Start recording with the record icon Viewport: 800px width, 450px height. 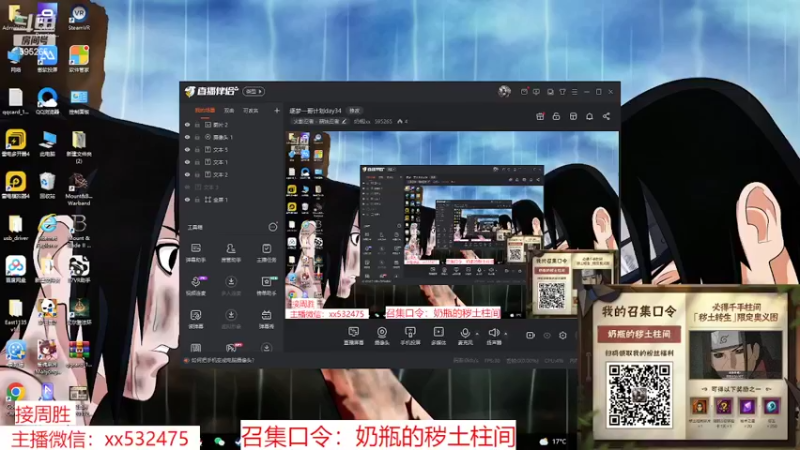click(x=530, y=335)
